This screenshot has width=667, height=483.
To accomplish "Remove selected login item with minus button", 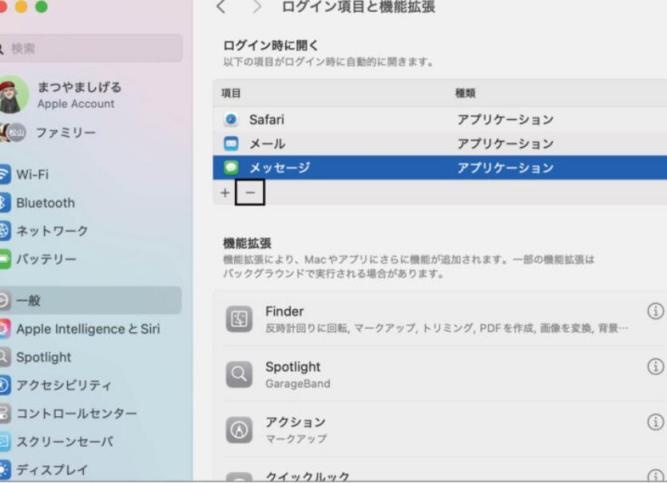I will (x=250, y=192).
